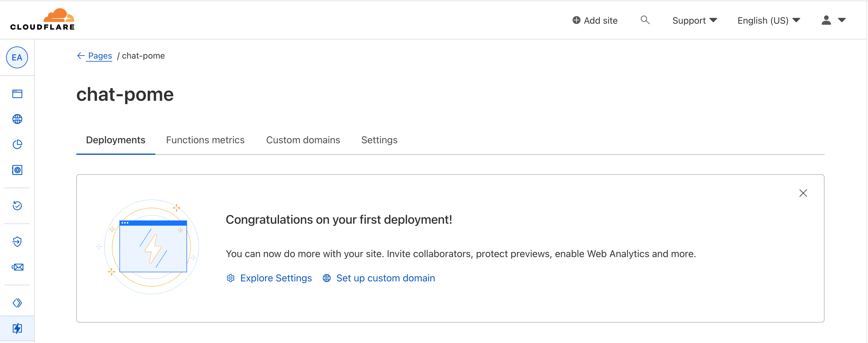
Task: Go back to Pages breadcrumb link
Action: [100, 56]
